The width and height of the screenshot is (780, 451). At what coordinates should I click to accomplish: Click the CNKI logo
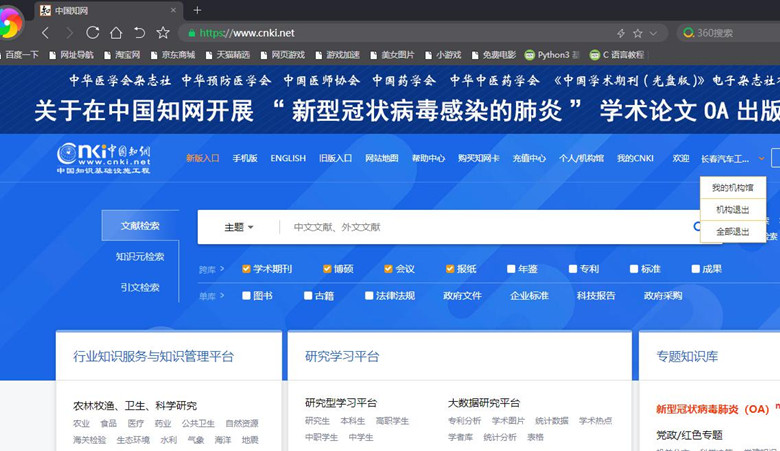point(103,158)
